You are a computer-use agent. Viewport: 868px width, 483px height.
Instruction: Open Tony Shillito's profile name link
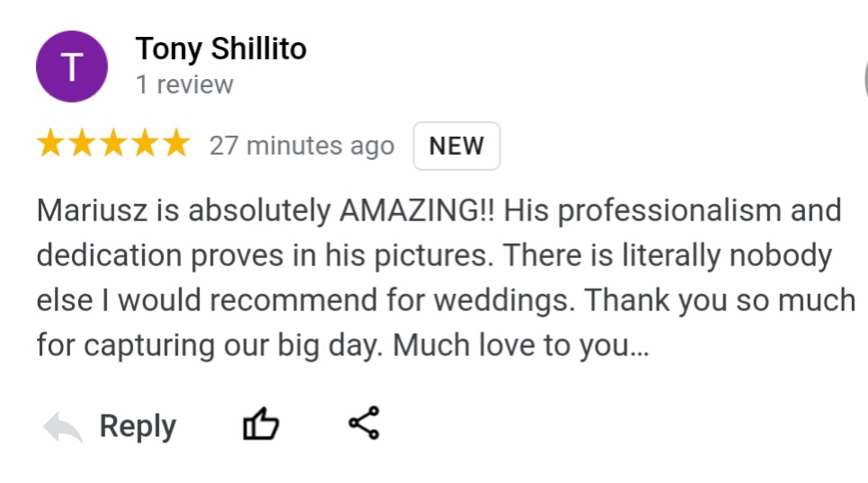(221, 49)
